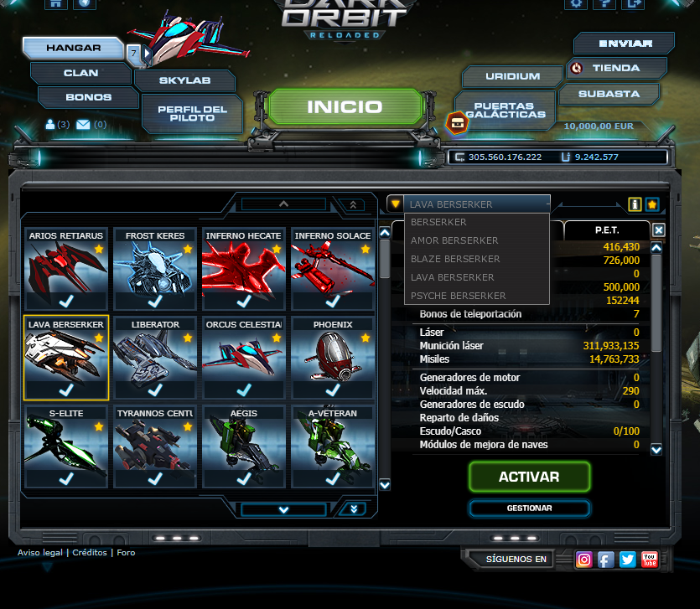This screenshot has height=609, width=700.
Task: Close the ship stats panel
Action: 658,230
